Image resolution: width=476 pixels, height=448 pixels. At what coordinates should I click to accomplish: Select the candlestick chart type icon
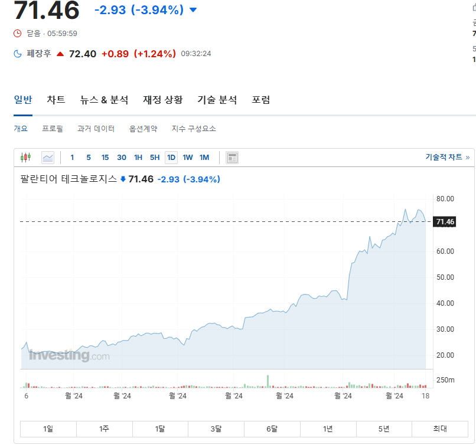coord(26,158)
